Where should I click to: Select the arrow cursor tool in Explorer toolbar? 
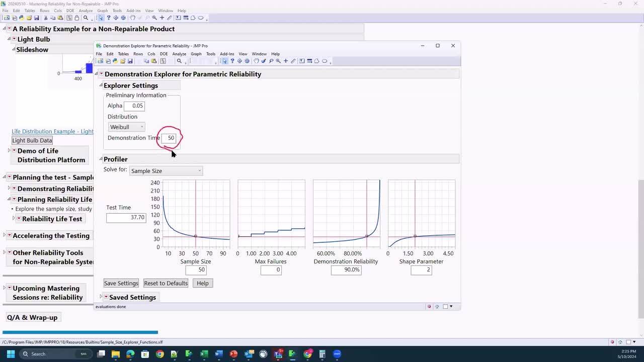pos(225,61)
